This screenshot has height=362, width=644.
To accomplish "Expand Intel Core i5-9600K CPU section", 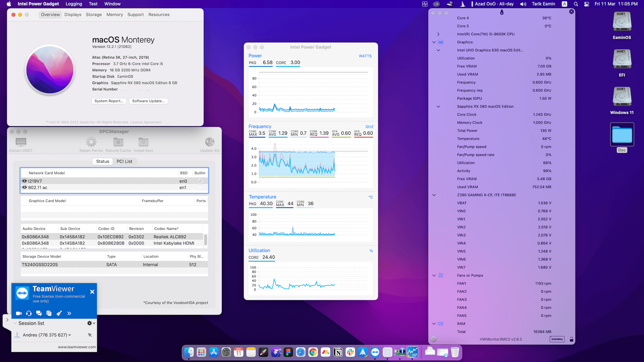I will (438, 34).
